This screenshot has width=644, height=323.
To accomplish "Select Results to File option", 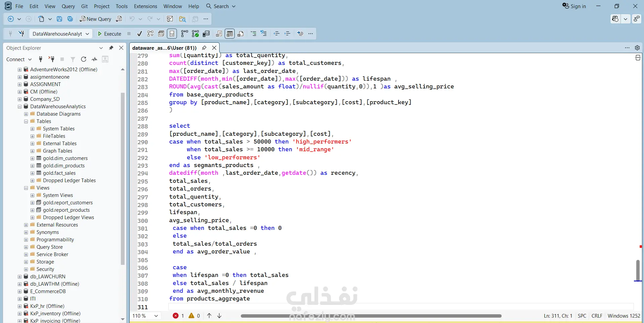I will pos(240,34).
